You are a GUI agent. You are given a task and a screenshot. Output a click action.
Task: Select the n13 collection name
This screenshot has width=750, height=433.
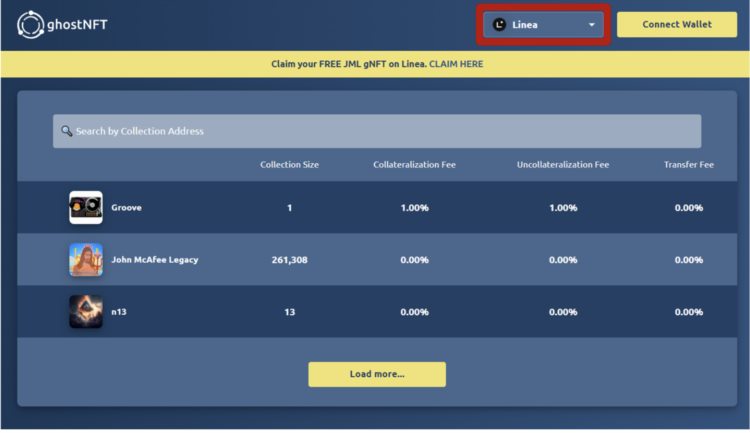coord(119,312)
